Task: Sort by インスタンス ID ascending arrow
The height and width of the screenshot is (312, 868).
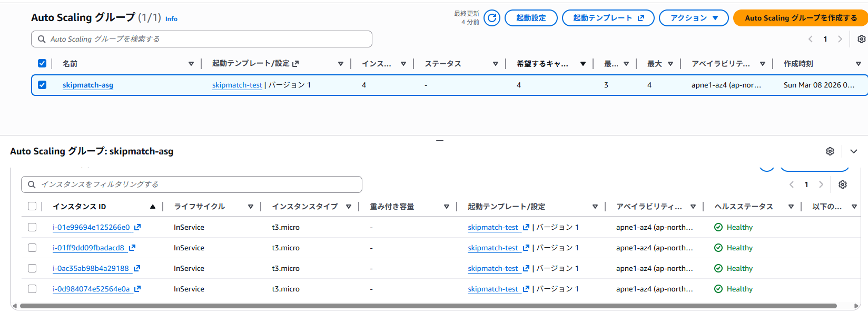Action: (x=153, y=207)
